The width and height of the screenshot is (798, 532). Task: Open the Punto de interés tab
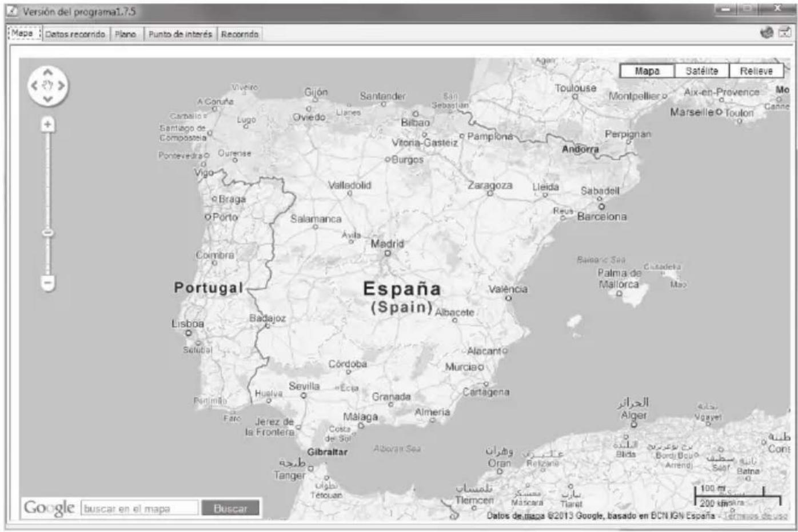(180, 34)
